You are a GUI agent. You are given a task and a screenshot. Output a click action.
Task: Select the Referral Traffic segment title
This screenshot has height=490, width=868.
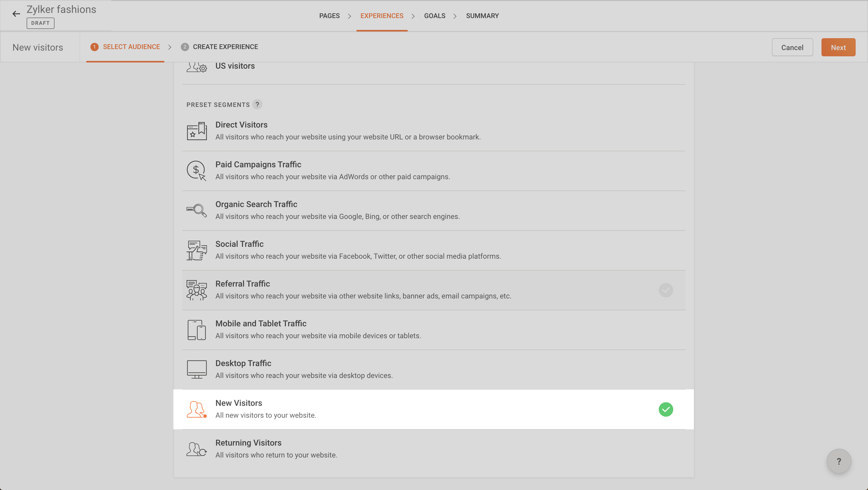click(243, 283)
